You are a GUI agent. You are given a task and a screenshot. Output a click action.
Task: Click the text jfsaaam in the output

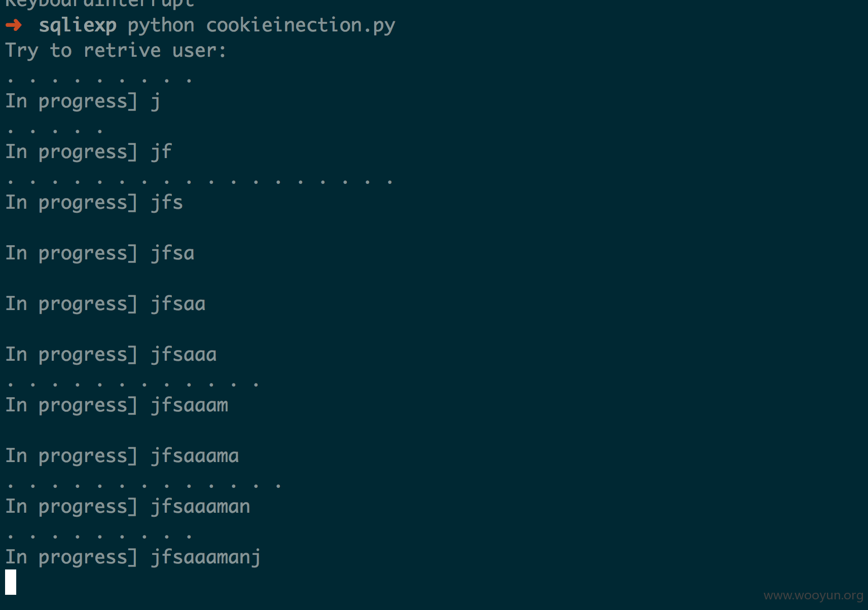pyautogui.click(x=189, y=405)
